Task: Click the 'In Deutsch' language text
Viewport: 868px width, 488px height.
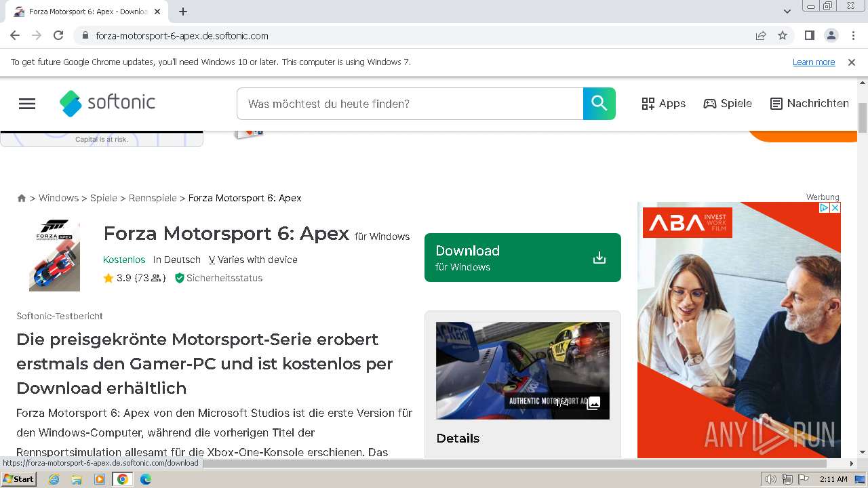Action: [x=177, y=260]
